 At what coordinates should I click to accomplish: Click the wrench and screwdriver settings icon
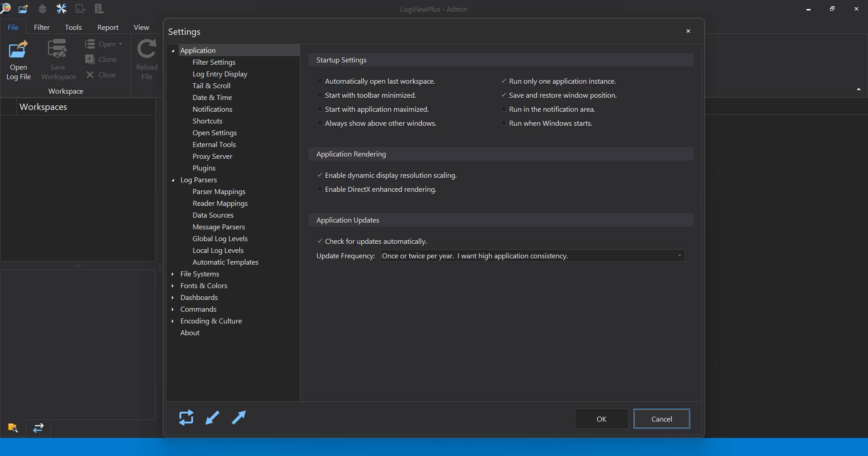[x=61, y=9]
